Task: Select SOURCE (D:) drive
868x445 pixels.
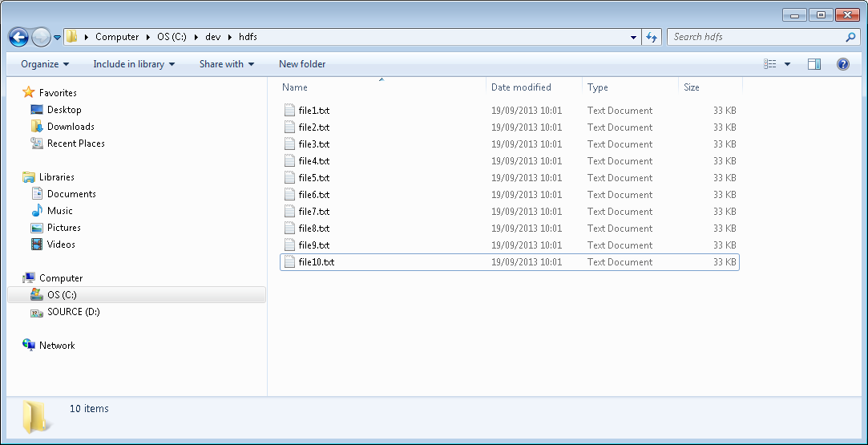Action: coord(73,312)
